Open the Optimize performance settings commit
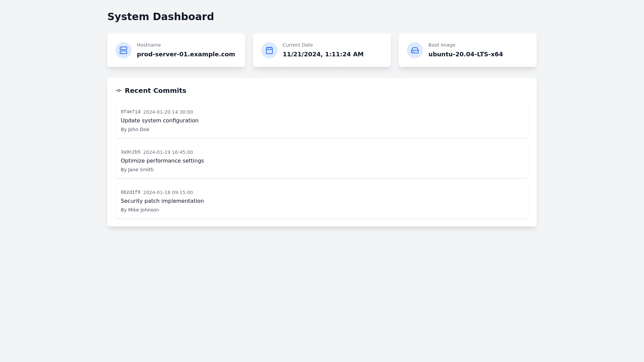 click(162, 161)
